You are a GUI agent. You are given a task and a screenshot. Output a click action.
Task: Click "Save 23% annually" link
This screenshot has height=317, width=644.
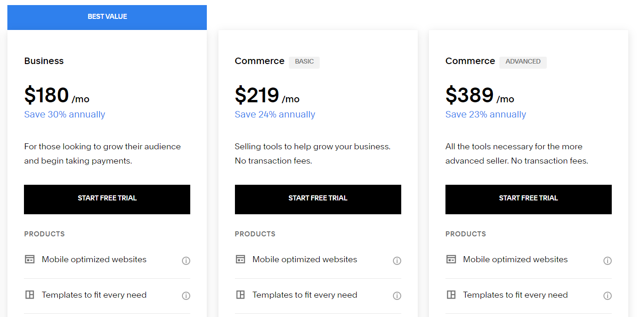pyautogui.click(x=486, y=115)
